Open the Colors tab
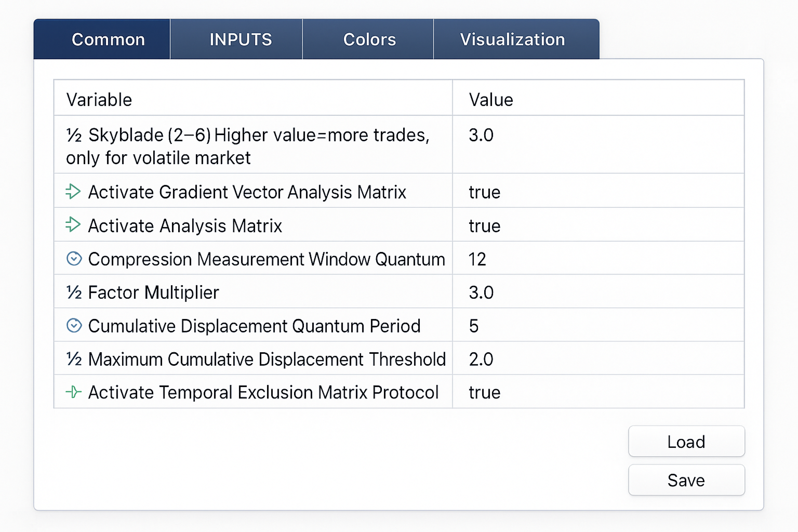Screen dimensions: 798x532 [369, 39]
